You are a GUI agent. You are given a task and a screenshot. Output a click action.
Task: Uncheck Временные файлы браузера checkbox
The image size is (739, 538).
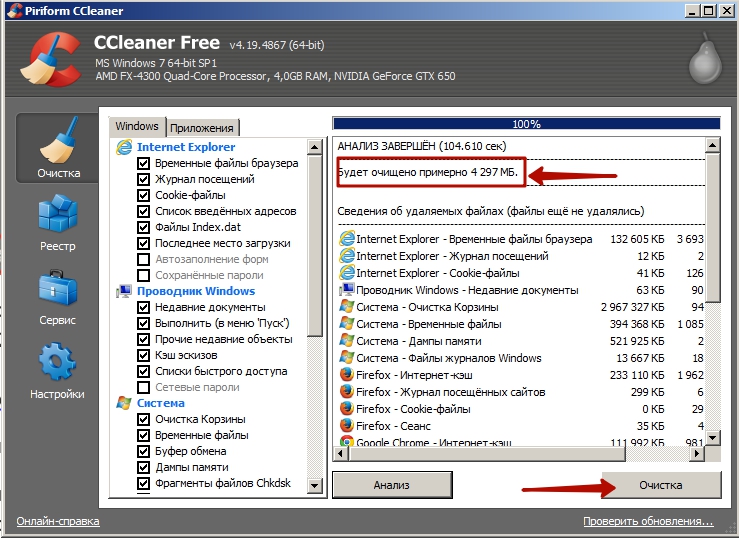tap(144, 163)
